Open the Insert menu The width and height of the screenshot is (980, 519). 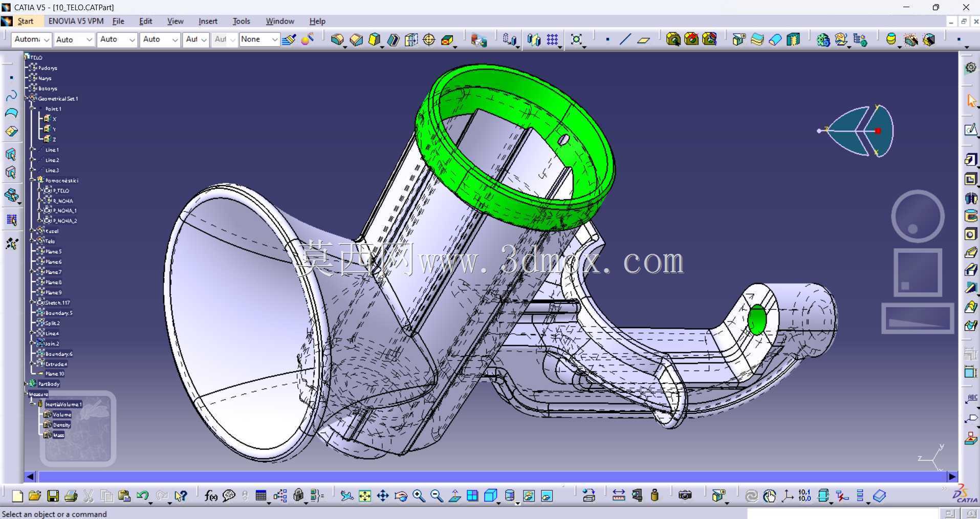(208, 21)
